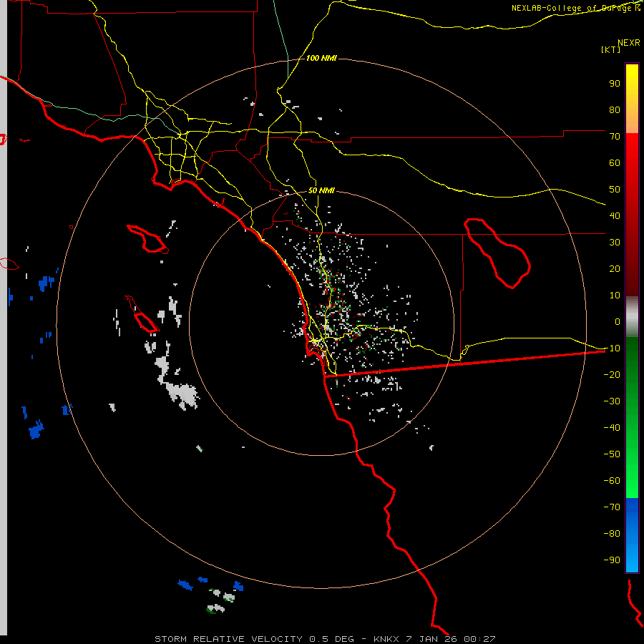Click the 20 value on the velocity scale
This screenshot has height=644, width=644.
[615, 269]
